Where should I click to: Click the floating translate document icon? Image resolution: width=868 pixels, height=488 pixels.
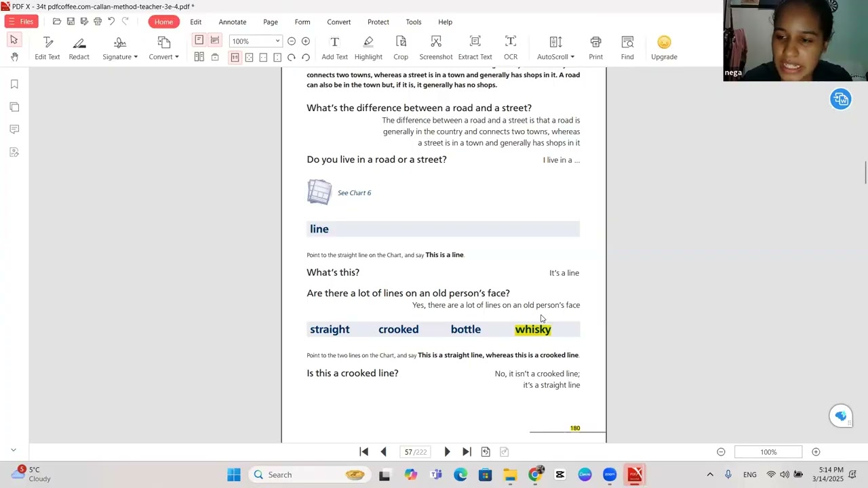pos(841,99)
